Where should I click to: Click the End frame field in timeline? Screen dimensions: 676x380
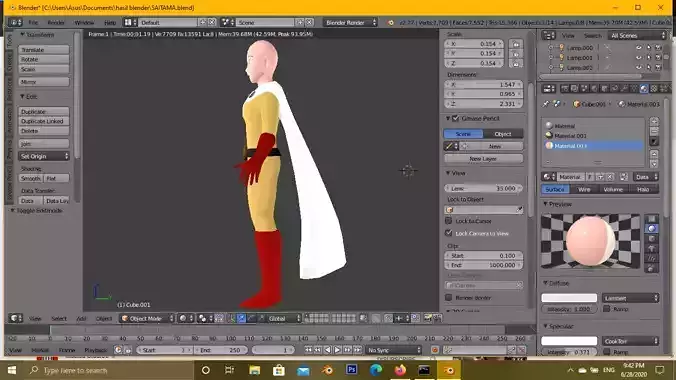(221, 350)
